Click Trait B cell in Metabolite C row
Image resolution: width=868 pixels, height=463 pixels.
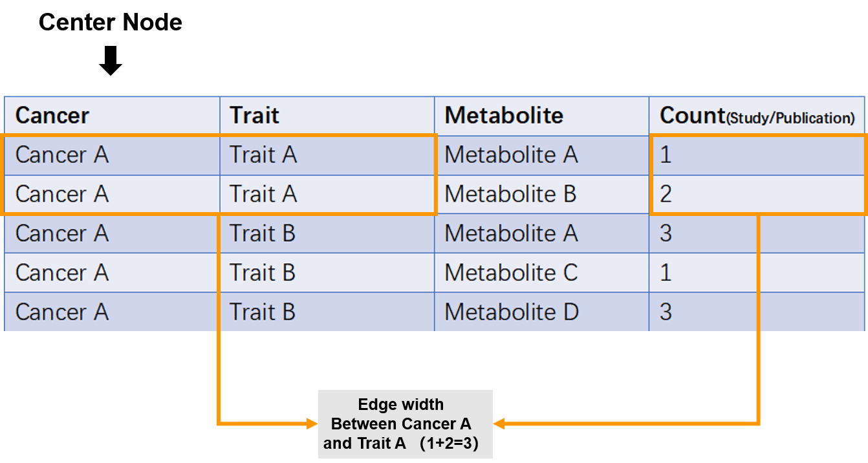[x=327, y=273]
